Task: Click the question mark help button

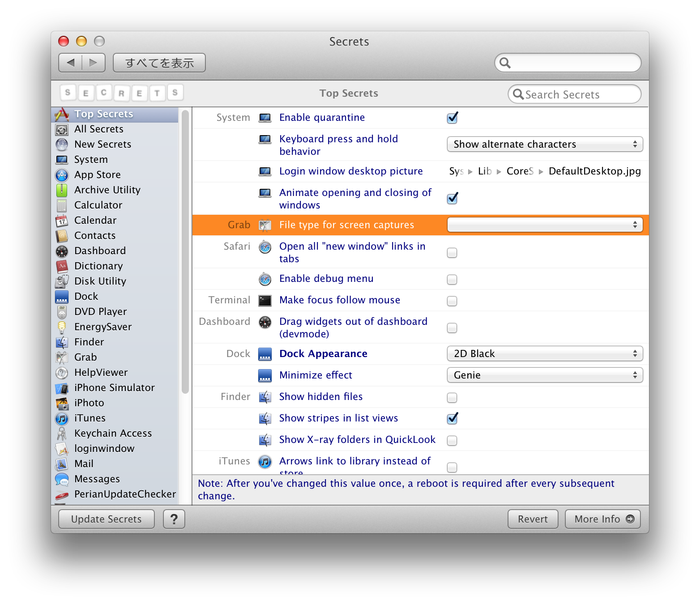Action: [x=174, y=519]
